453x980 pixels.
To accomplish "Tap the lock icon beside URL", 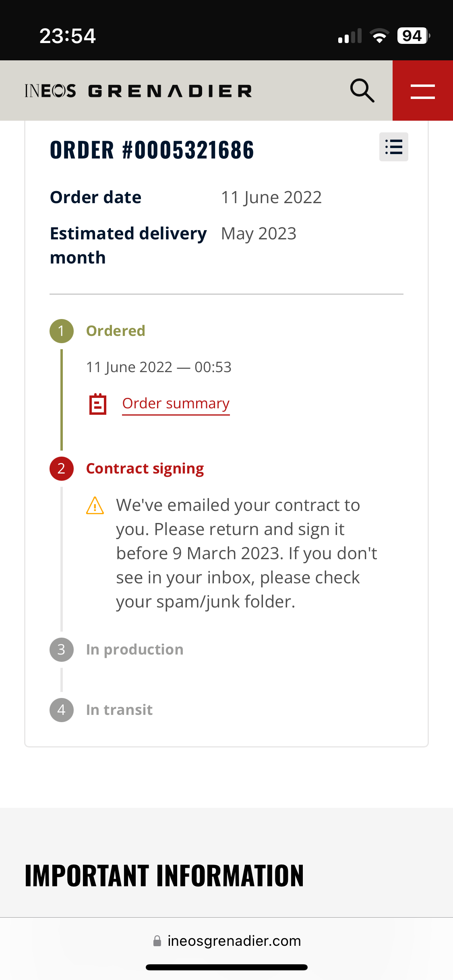I will click(157, 941).
